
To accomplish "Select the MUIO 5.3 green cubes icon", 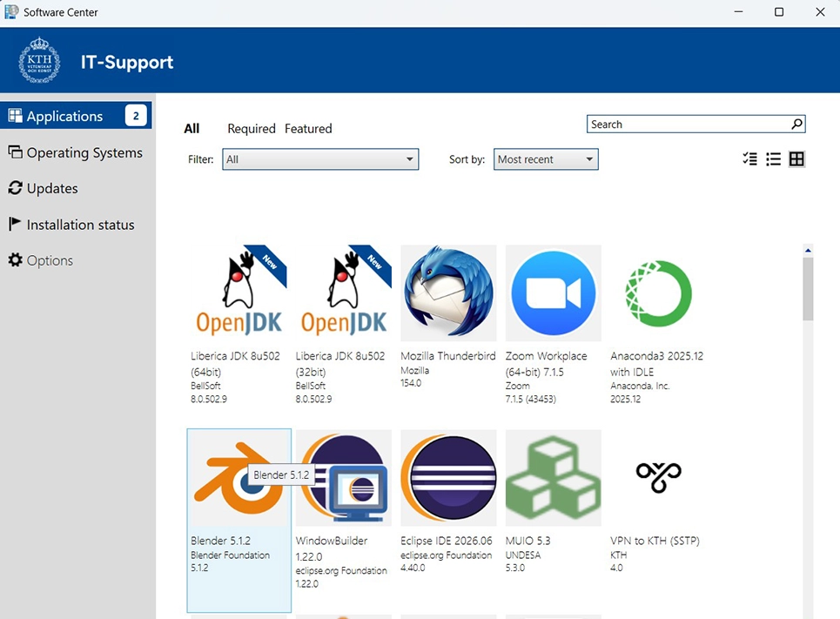I will pos(554,477).
